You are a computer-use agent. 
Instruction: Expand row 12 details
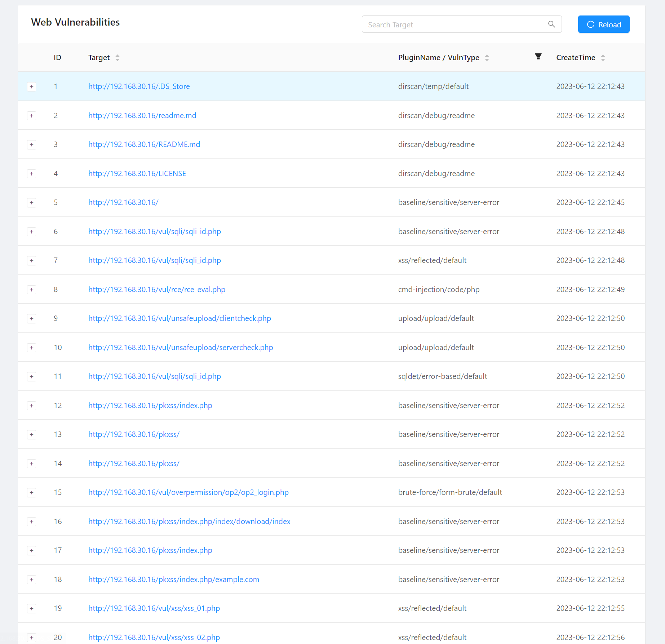click(x=32, y=406)
